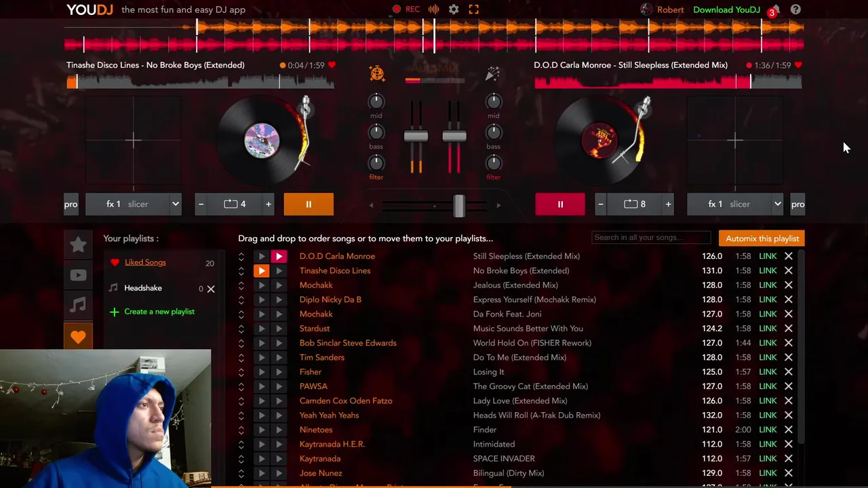Click the magic wand sync icon
Viewport: 868px width, 488px height.
(492, 73)
